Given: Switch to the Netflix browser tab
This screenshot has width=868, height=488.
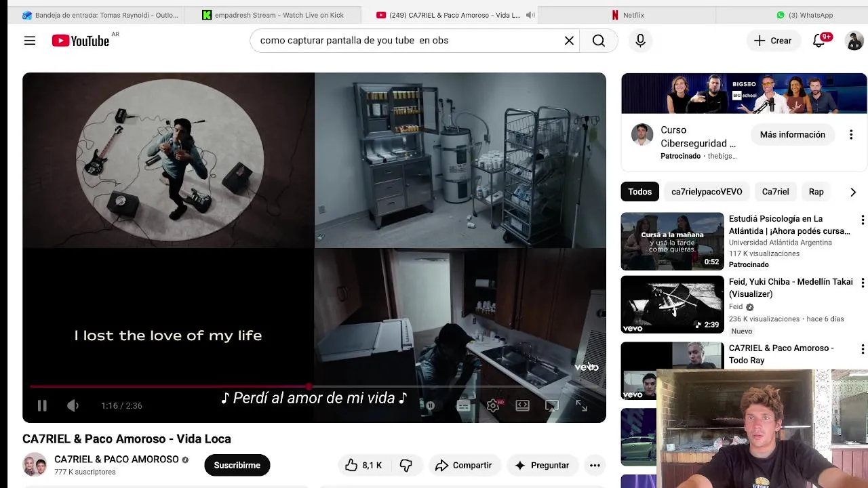Looking at the screenshot, I should click(x=627, y=15).
